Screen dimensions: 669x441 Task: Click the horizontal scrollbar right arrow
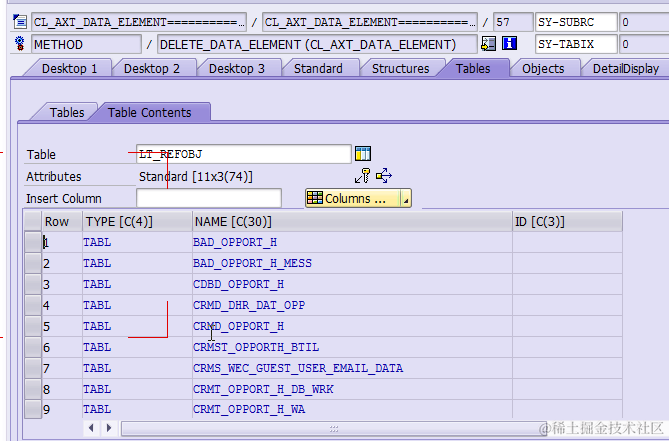pyautogui.click(x=109, y=428)
